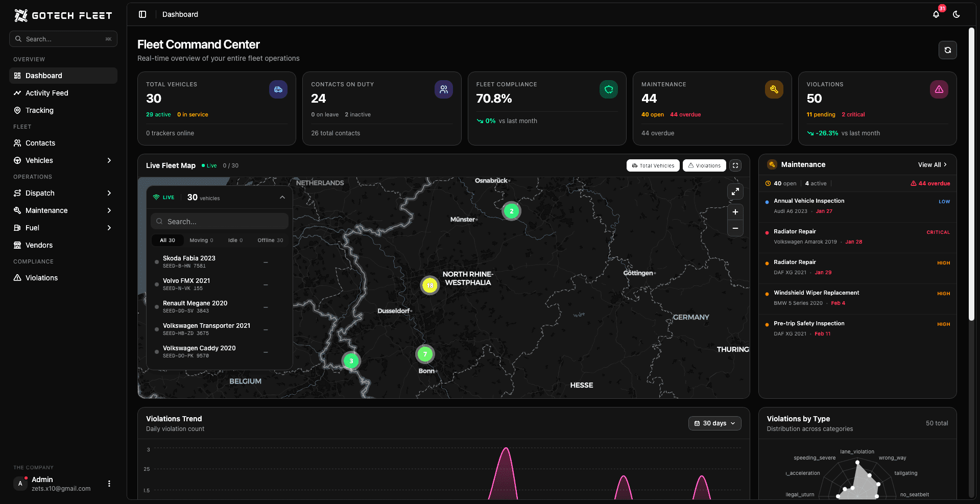Open the notifications bell

point(936,14)
